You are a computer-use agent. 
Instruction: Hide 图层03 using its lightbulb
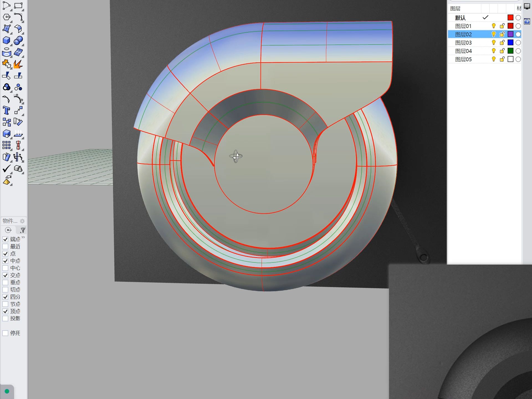click(x=493, y=43)
